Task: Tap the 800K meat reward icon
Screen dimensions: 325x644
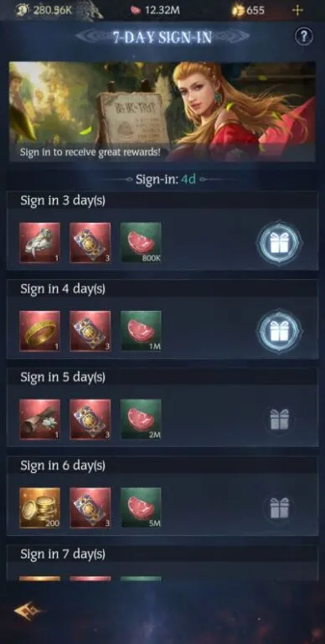Action: 141,242
